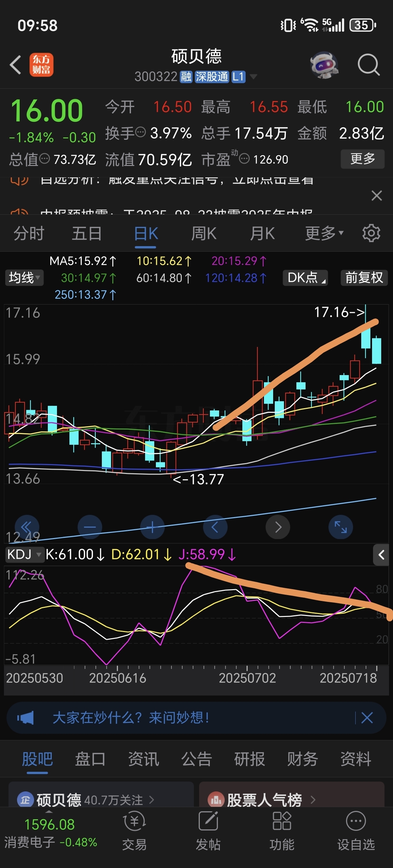Open the robot assistant avatar
The image size is (393, 868).
click(x=324, y=65)
